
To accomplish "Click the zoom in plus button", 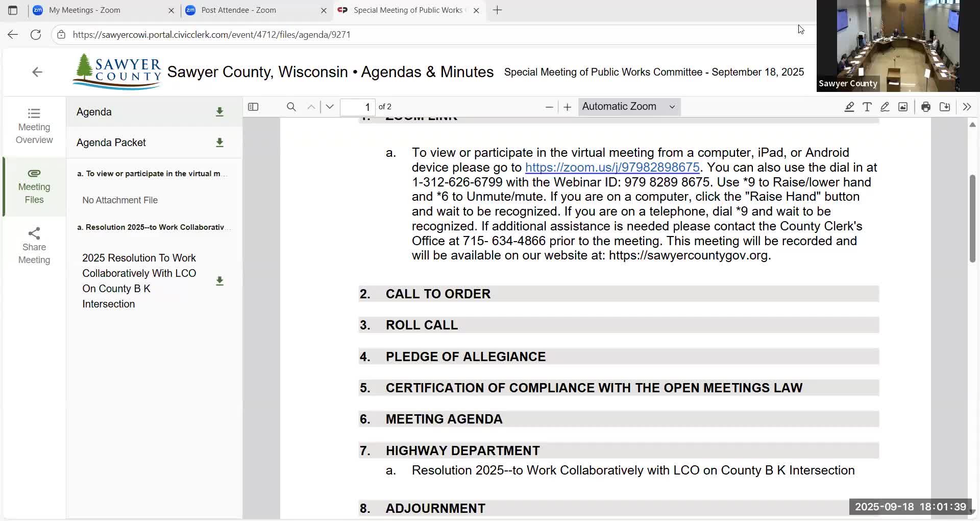I will coord(567,107).
